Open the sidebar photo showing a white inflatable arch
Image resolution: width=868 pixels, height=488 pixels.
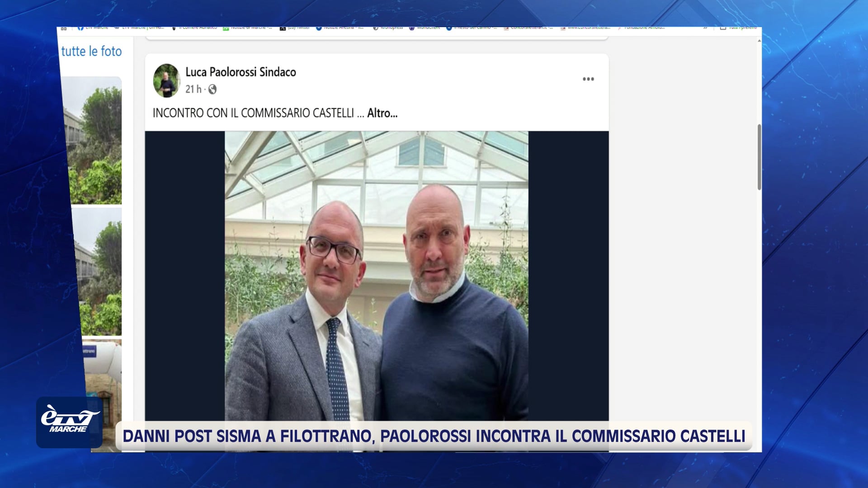102,396
